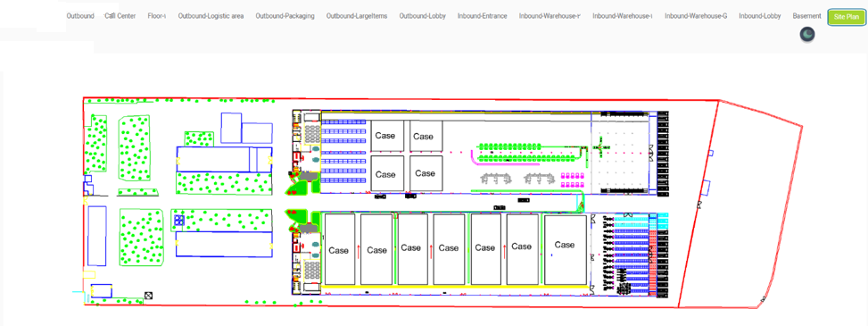
Task: Switch to the Call Center tab
Action: pos(120,16)
